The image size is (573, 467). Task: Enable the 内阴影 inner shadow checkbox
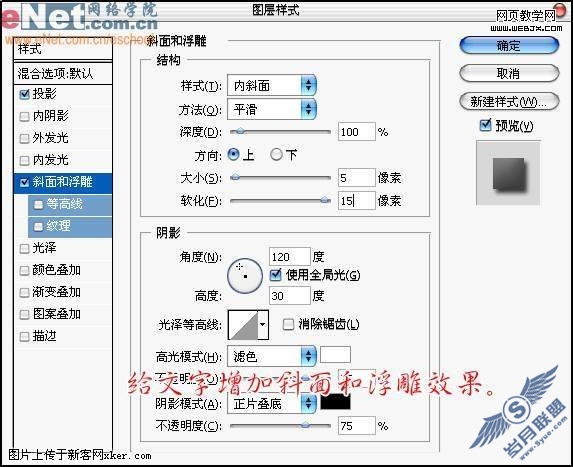pos(24,117)
